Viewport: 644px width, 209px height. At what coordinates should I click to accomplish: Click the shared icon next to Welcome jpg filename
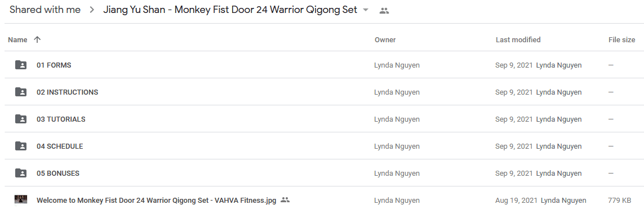285,200
